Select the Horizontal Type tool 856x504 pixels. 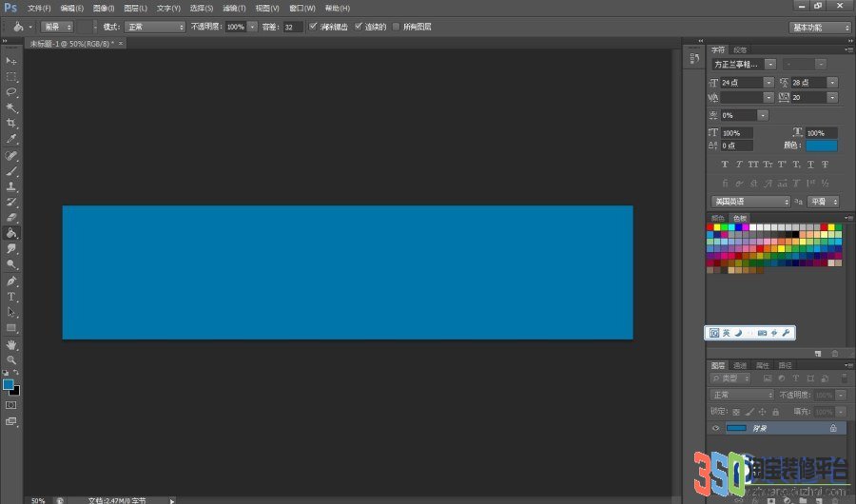[10, 297]
